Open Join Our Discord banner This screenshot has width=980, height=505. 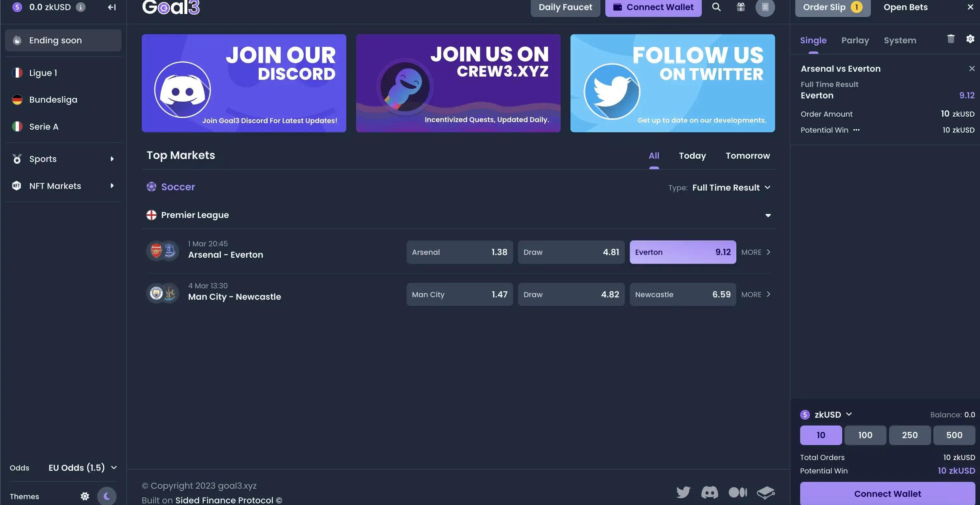click(x=244, y=83)
